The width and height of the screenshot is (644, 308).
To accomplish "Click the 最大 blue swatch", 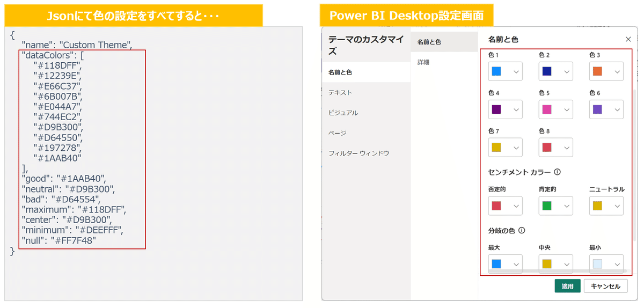I will click(x=496, y=264).
